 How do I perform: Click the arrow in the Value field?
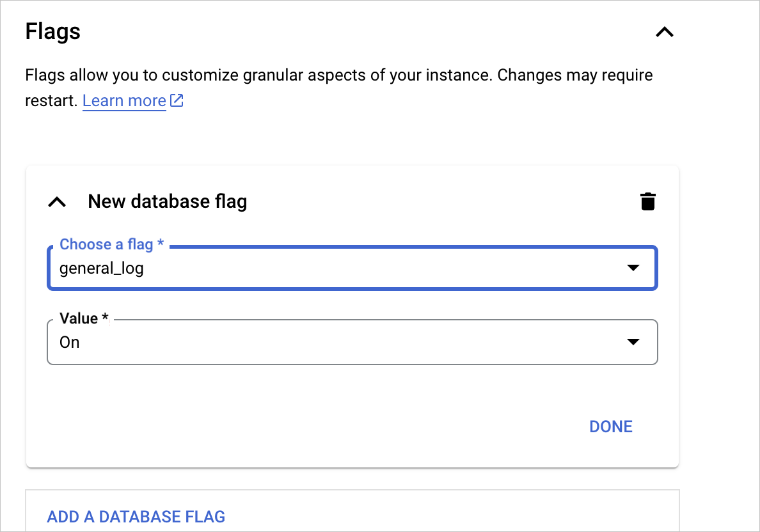pos(633,342)
